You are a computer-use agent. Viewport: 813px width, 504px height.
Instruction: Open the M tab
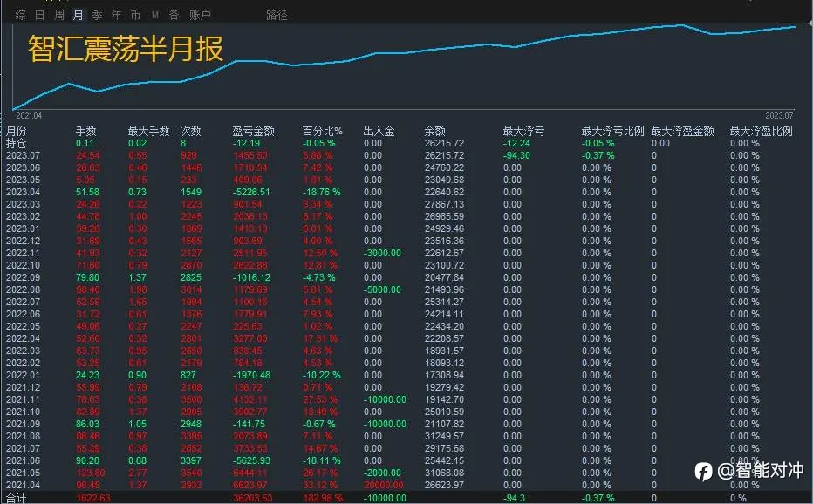pyautogui.click(x=155, y=15)
